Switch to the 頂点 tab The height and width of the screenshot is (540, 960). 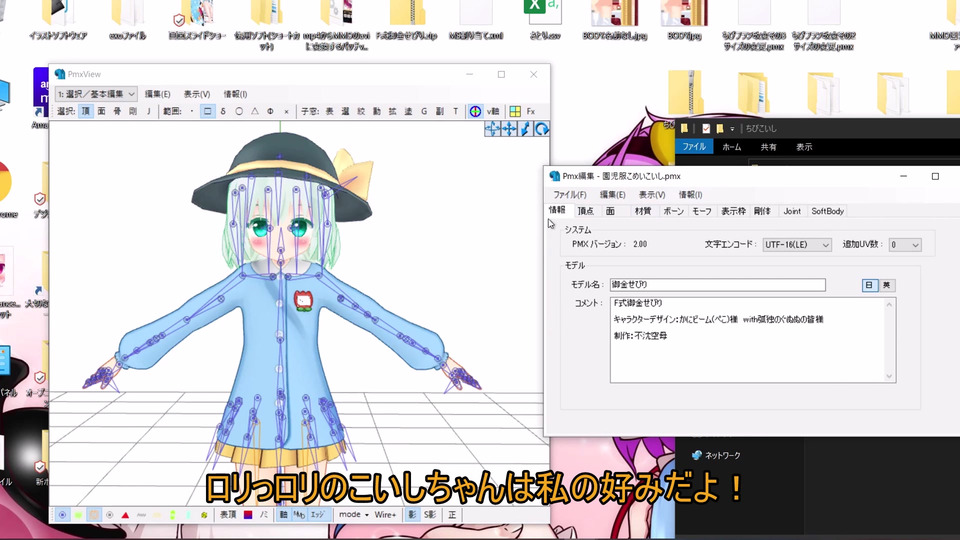[x=585, y=211]
